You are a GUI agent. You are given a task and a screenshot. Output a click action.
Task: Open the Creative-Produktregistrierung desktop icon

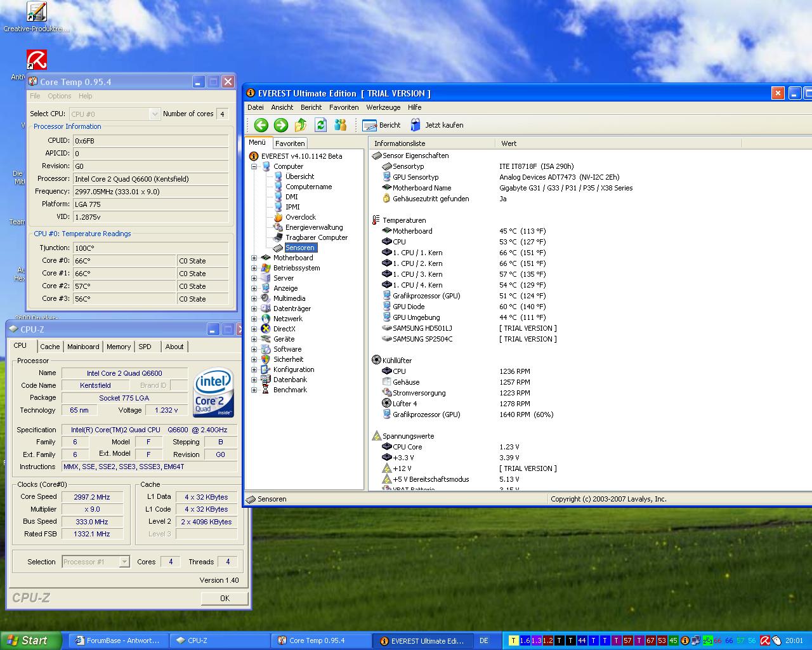pyautogui.click(x=36, y=12)
